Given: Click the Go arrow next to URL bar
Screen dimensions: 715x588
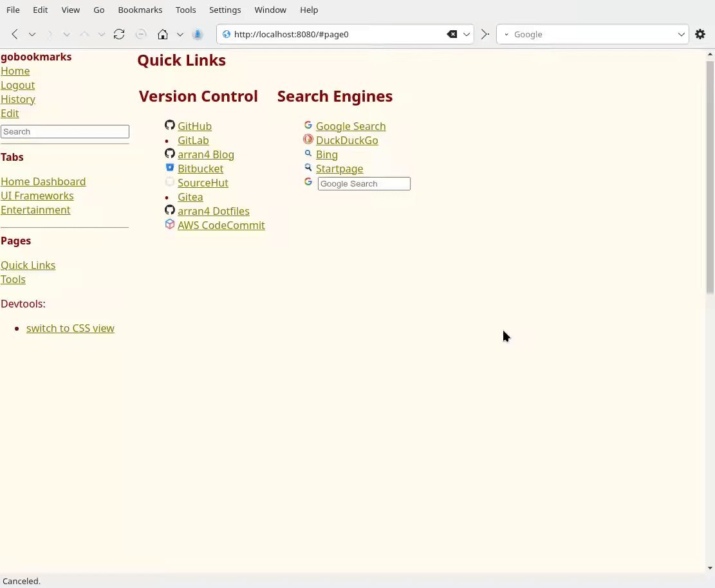Looking at the screenshot, I should [485, 34].
